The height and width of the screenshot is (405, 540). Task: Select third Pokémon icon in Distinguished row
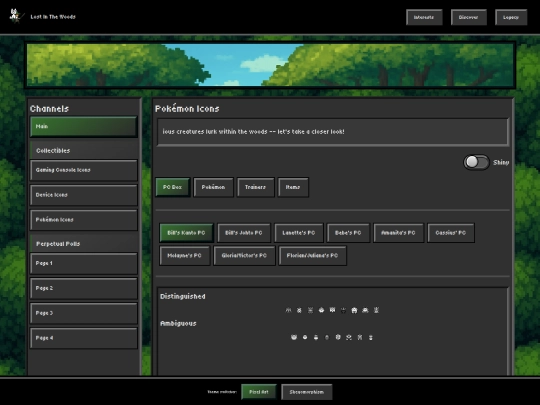pos(310,310)
